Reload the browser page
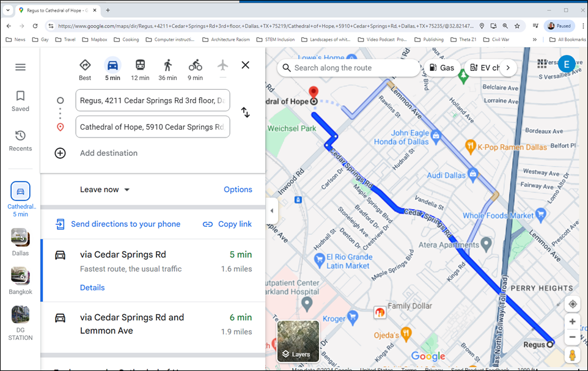Screen dimensions: 588x371 tap(35, 26)
